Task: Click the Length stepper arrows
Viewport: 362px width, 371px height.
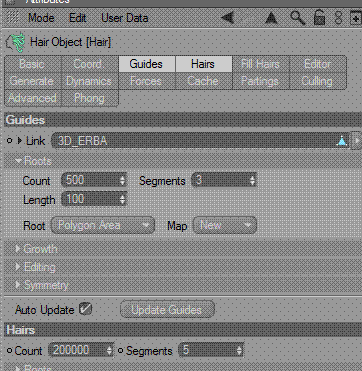Action: (123, 199)
